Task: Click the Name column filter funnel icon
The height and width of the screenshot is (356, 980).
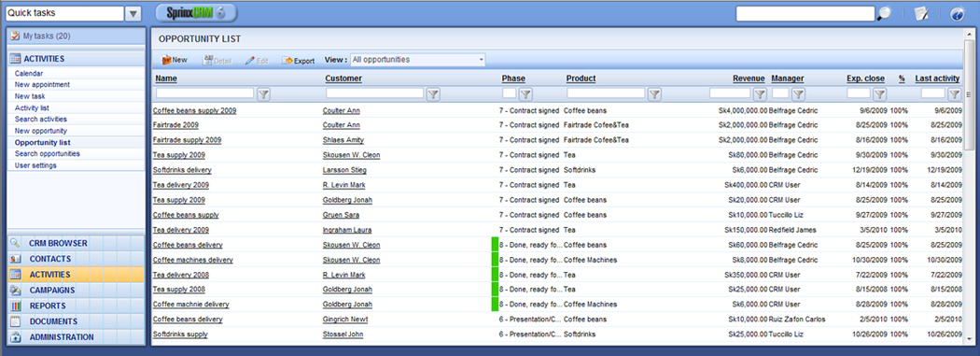Action: point(264,93)
